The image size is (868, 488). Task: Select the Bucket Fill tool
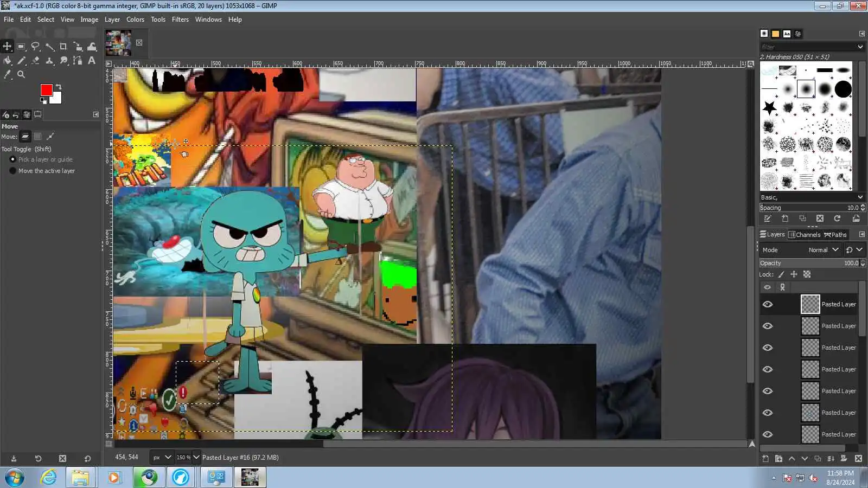[x=7, y=61]
